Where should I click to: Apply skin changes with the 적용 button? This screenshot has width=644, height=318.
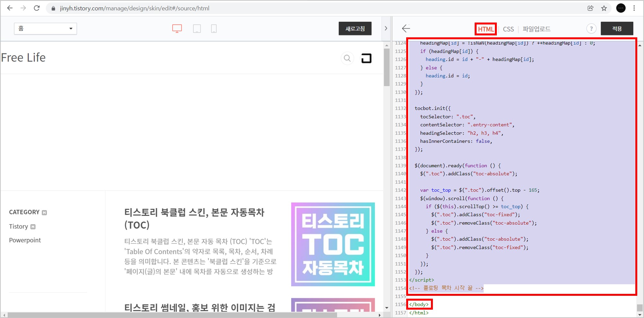(617, 28)
